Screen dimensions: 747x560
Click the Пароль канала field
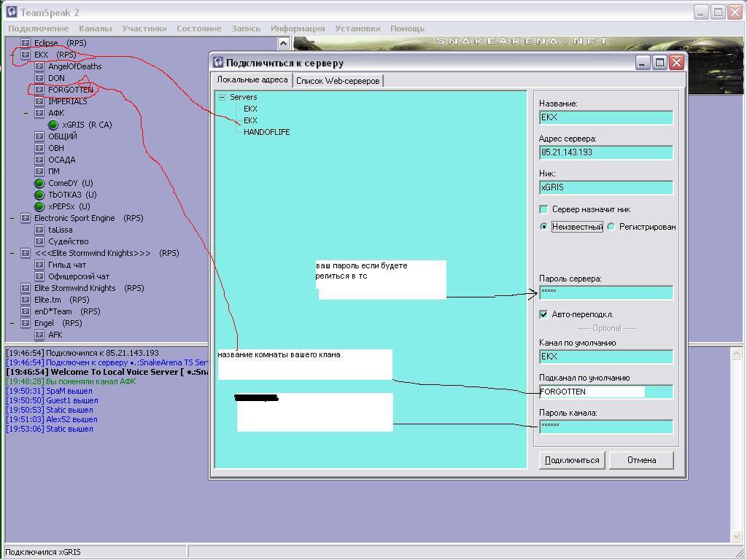(x=606, y=426)
